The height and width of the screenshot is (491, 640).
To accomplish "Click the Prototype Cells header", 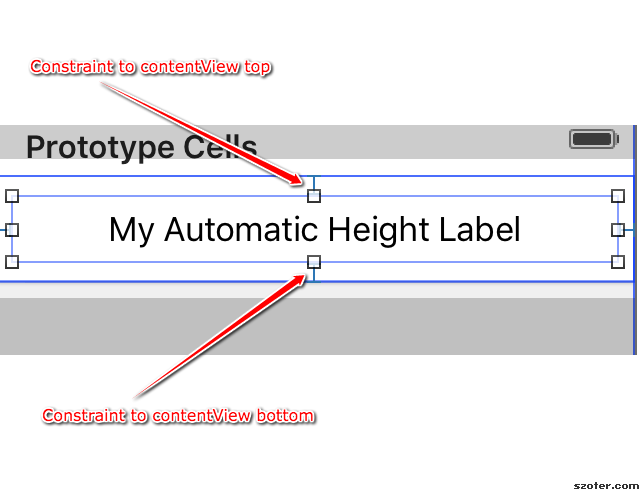I will (x=142, y=147).
